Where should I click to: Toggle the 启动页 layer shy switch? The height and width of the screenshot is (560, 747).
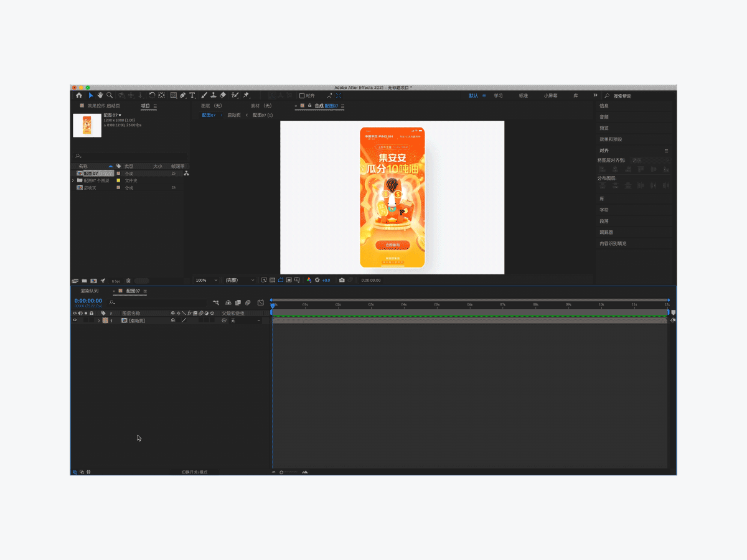tap(172, 320)
